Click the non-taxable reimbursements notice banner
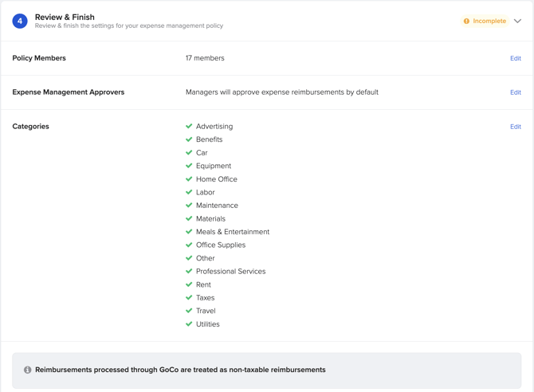Viewport: 534px width, 392px height. (x=267, y=370)
